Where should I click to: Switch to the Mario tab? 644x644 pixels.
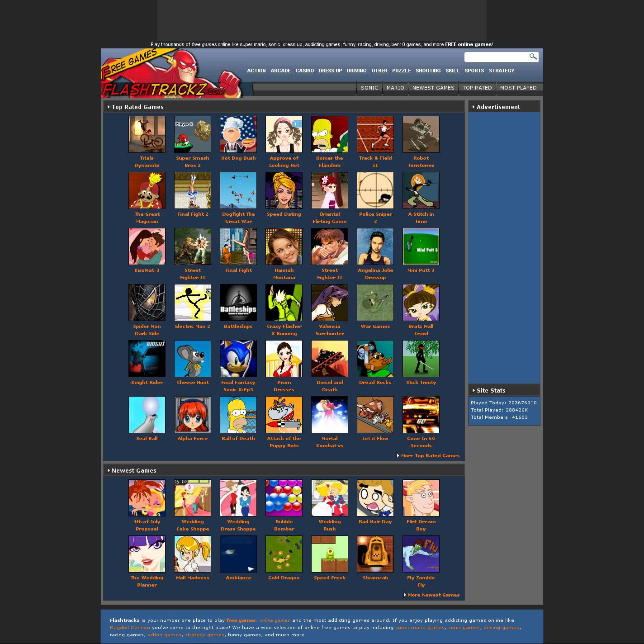pos(395,88)
